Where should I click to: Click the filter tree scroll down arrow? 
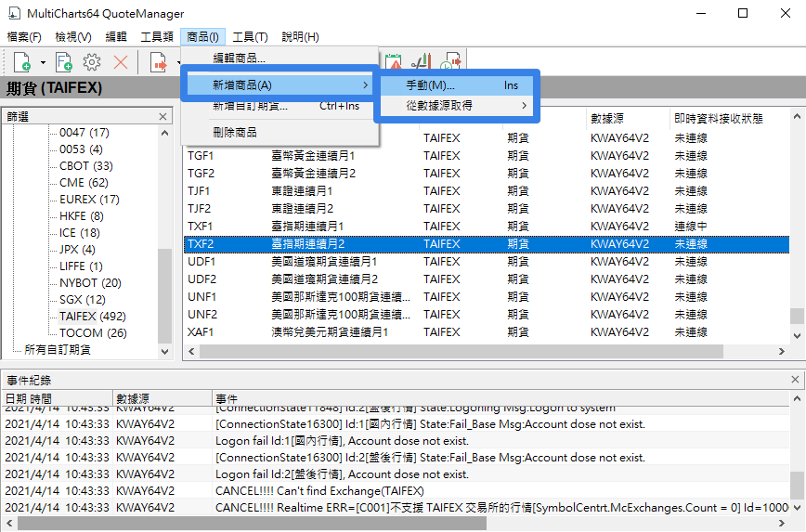pos(164,352)
